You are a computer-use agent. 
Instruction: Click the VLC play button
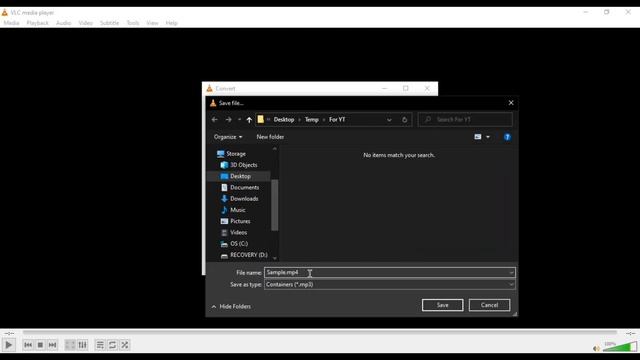(8, 345)
